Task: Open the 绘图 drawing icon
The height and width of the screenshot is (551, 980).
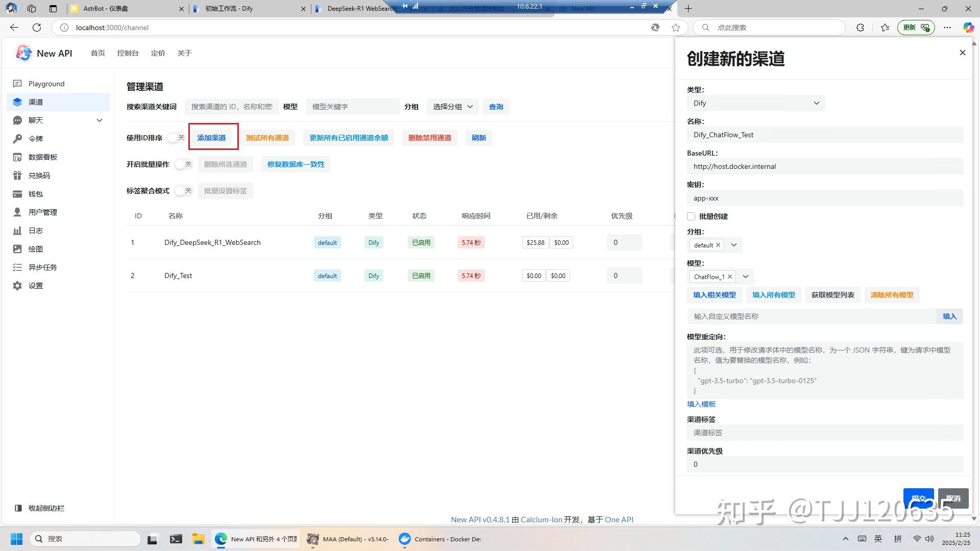Action: [36, 248]
